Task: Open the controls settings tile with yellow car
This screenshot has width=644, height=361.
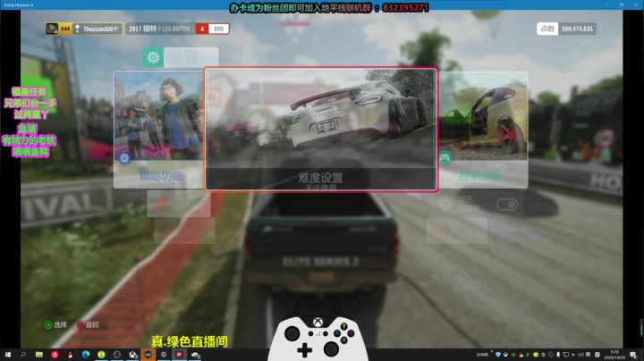Action: click(x=483, y=130)
